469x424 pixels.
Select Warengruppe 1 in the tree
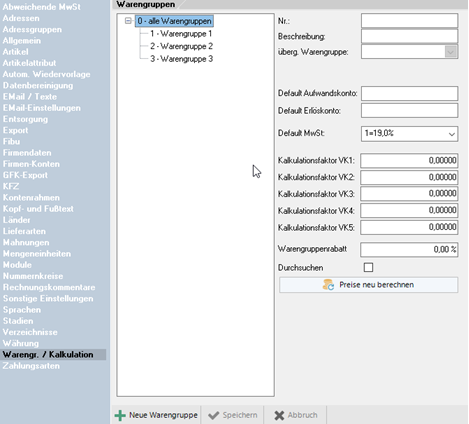pos(181,34)
